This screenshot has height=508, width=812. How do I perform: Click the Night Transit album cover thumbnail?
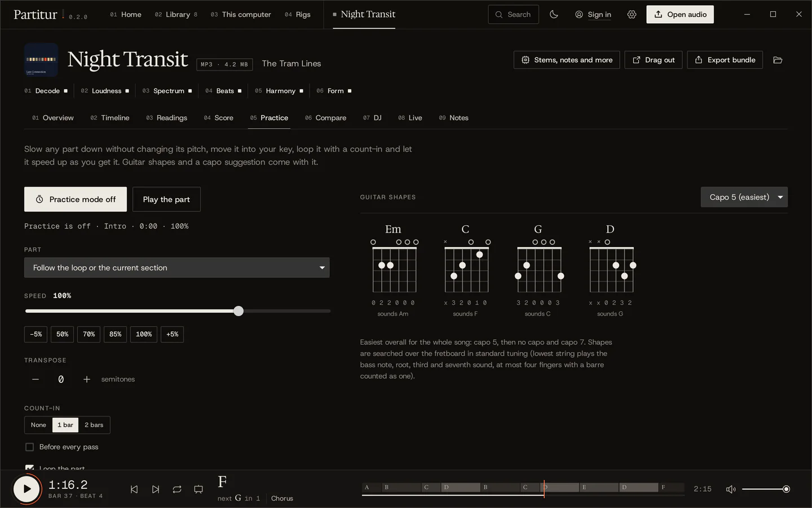[x=41, y=60]
